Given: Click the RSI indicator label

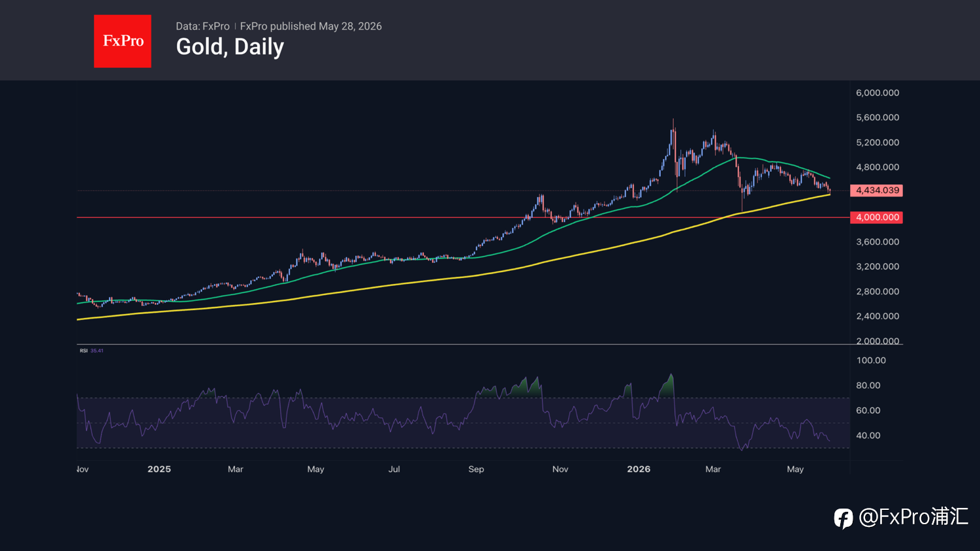Looking at the screenshot, I should [x=84, y=351].
